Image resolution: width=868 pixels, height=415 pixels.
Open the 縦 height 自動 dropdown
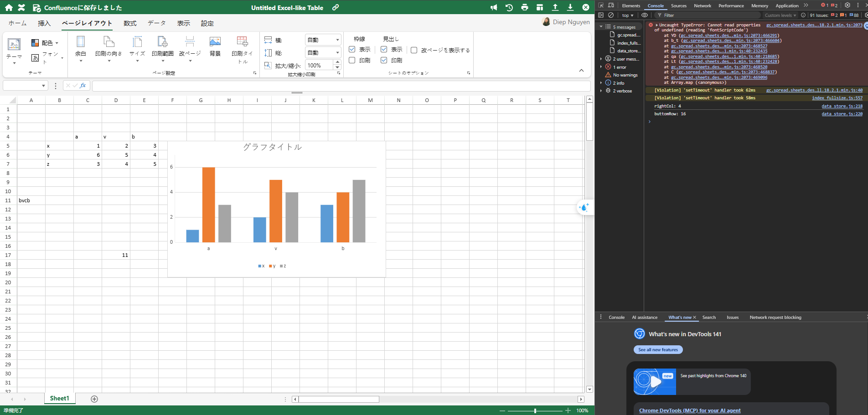[x=323, y=53]
